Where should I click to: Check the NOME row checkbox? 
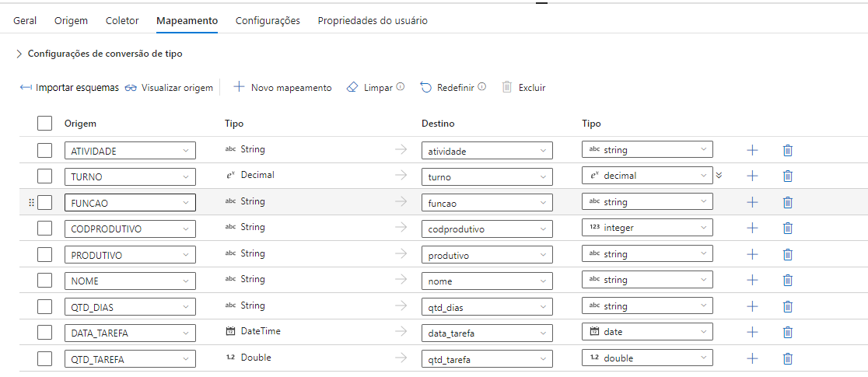click(45, 280)
